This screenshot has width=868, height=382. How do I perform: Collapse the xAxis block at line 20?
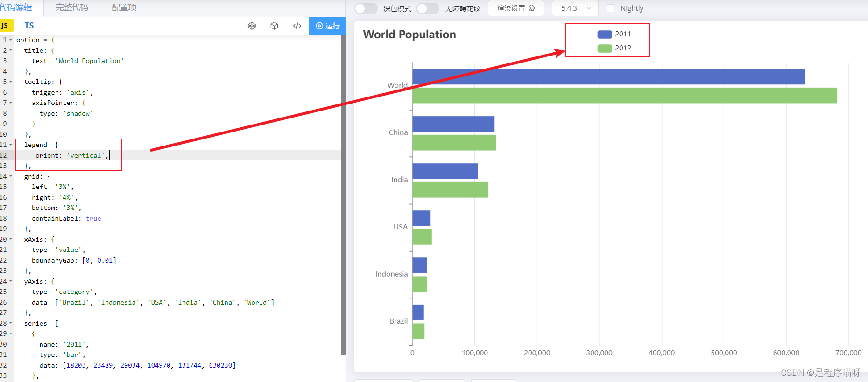pyautogui.click(x=11, y=239)
